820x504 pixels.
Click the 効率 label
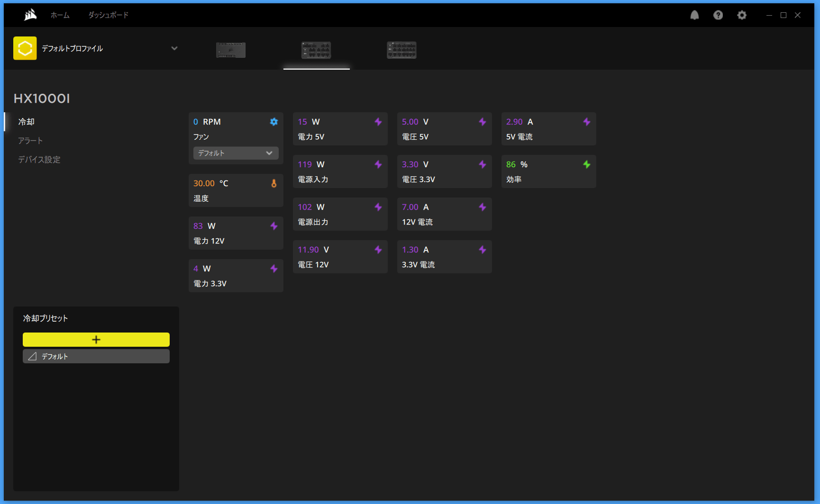point(514,180)
